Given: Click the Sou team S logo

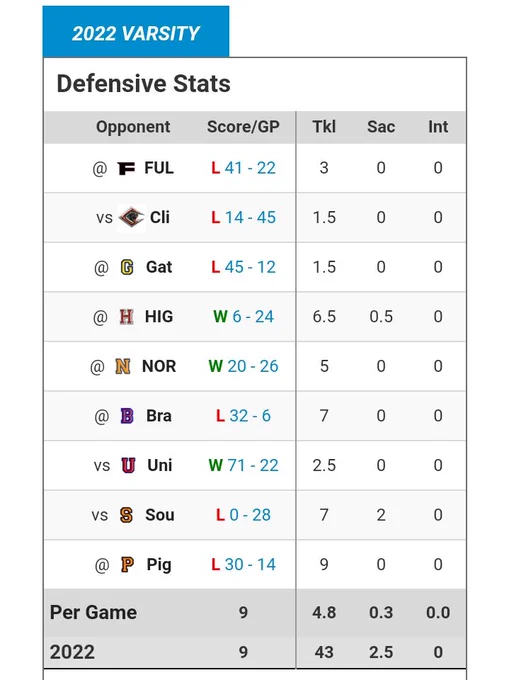Looking at the screenshot, I should coord(126,515).
